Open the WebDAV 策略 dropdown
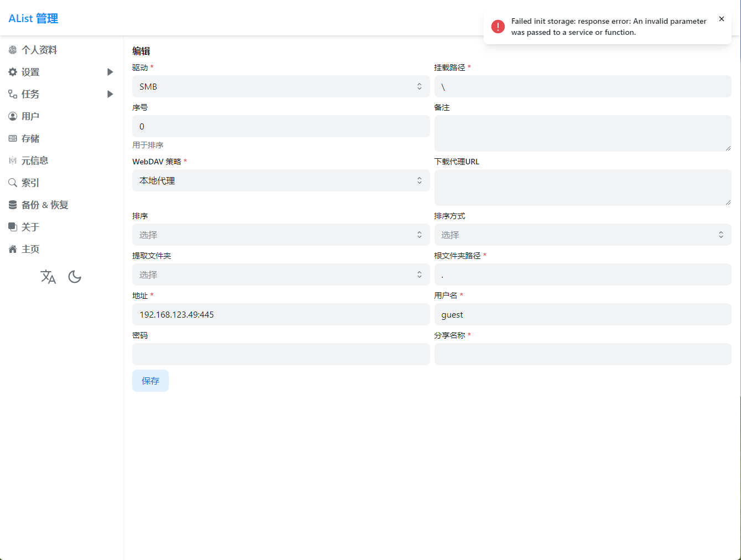The height and width of the screenshot is (560, 741). [281, 180]
